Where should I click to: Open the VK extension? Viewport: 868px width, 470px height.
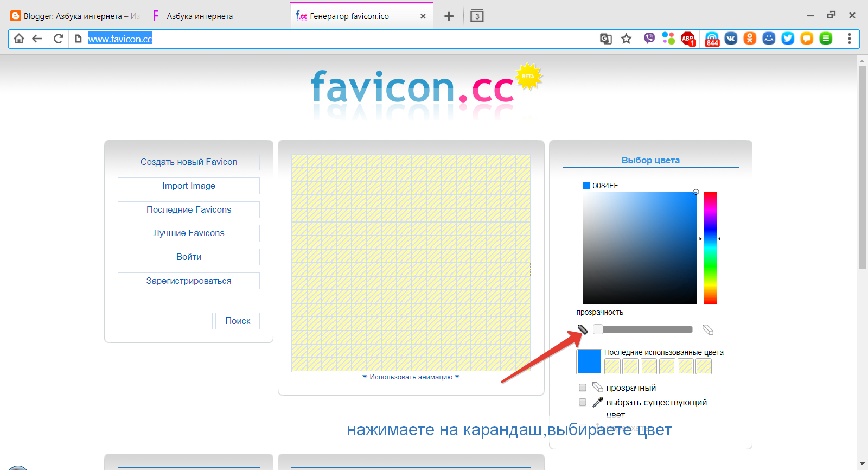(x=731, y=39)
